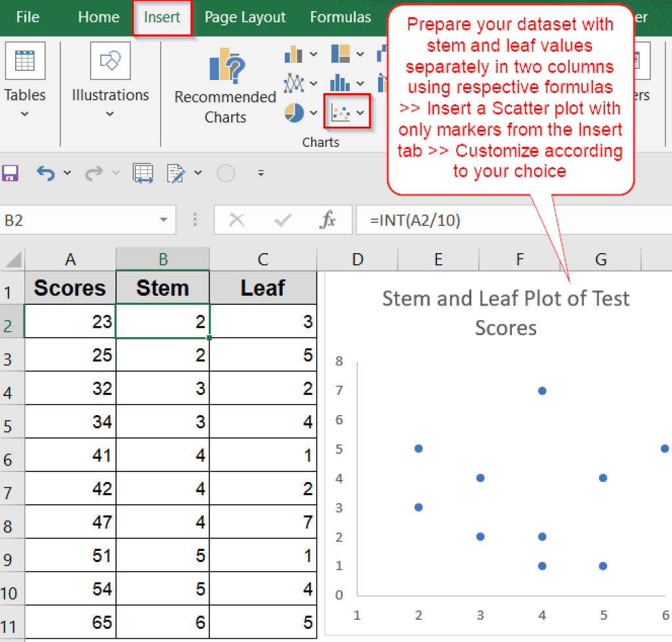
Task: Expand the Customize Quick Access Toolbar menu
Action: pyautogui.click(x=261, y=173)
